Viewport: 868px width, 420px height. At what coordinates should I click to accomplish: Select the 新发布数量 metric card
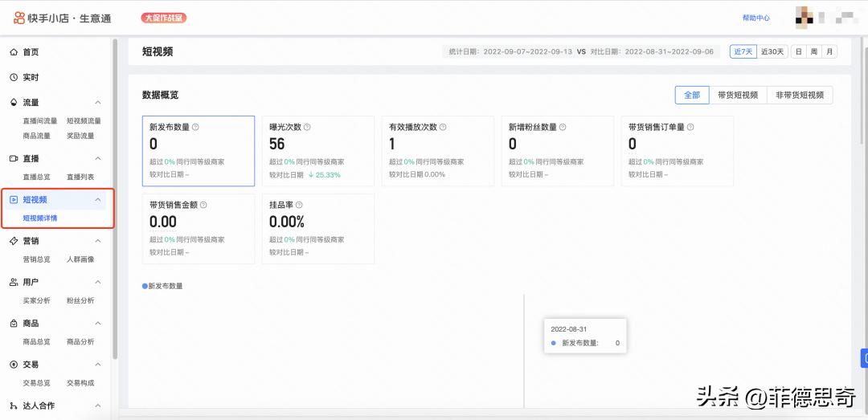click(199, 151)
